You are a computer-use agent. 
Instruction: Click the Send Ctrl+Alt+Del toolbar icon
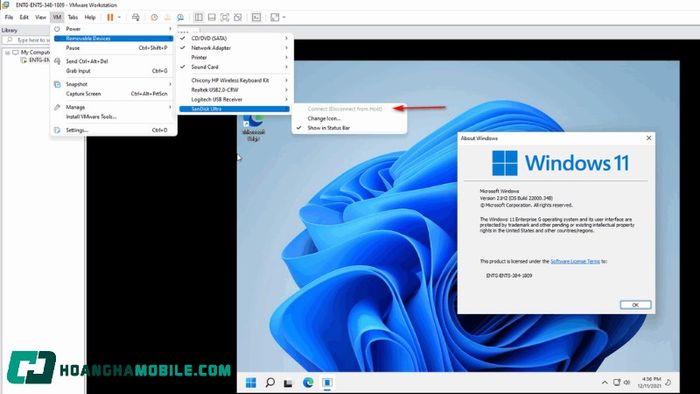[136, 17]
